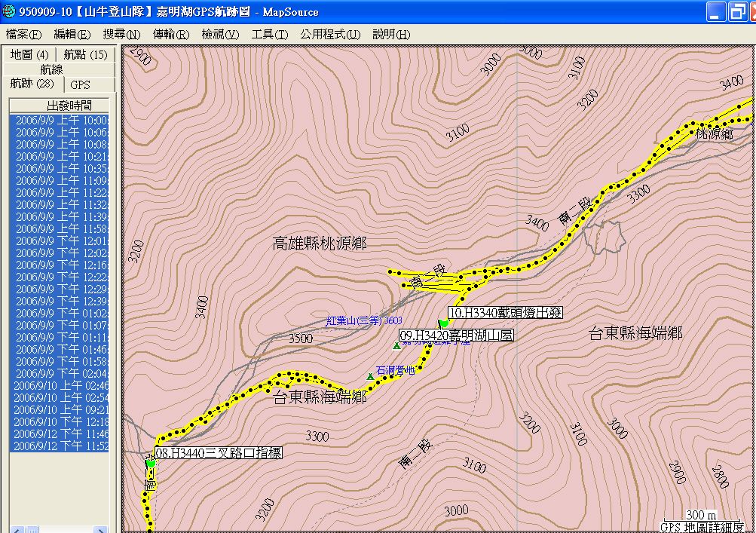Click the 08.H3440三叉路口指標 waypoint label
The width and height of the screenshot is (756, 533).
pyautogui.click(x=219, y=452)
